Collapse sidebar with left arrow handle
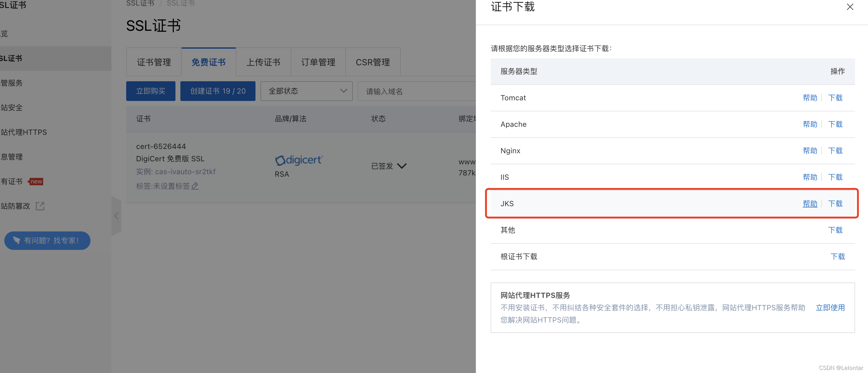This screenshot has width=868, height=373. coord(116,216)
